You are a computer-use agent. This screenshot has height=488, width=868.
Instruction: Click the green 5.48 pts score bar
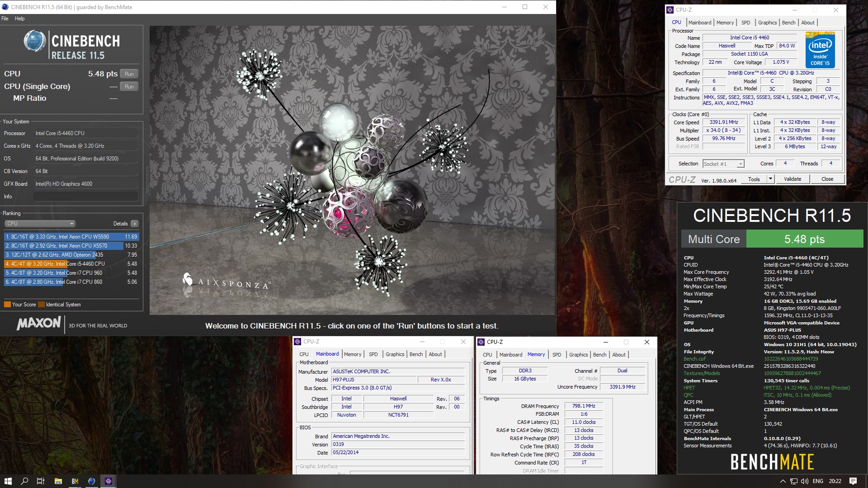coord(804,239)
